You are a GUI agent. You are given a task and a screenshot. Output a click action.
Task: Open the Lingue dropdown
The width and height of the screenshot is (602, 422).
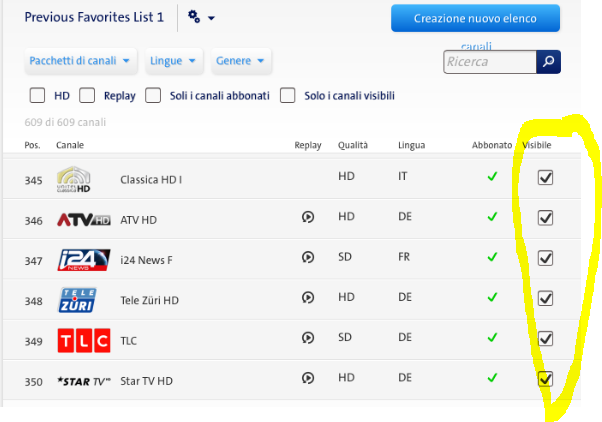[x=173, y=61]
